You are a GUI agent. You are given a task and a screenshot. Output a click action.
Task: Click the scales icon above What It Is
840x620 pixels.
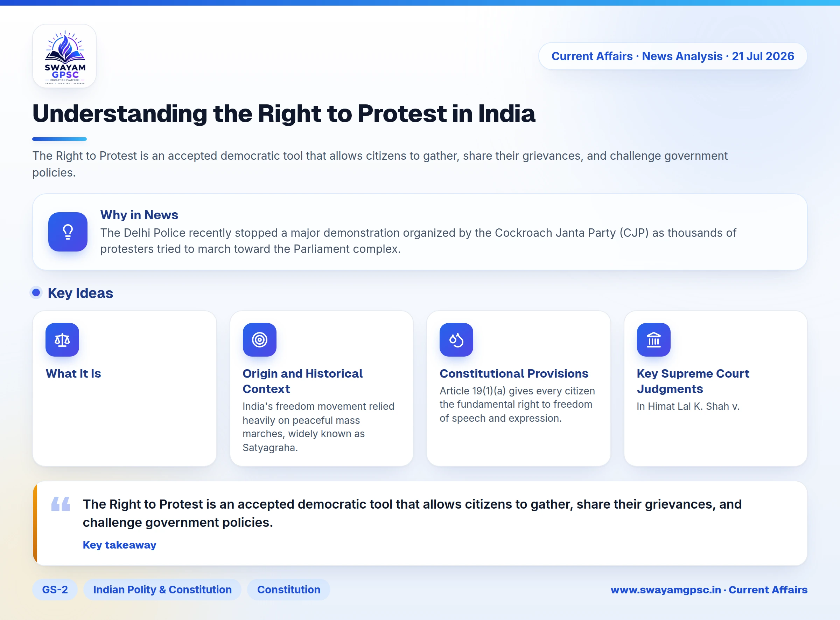coord(62,340)
